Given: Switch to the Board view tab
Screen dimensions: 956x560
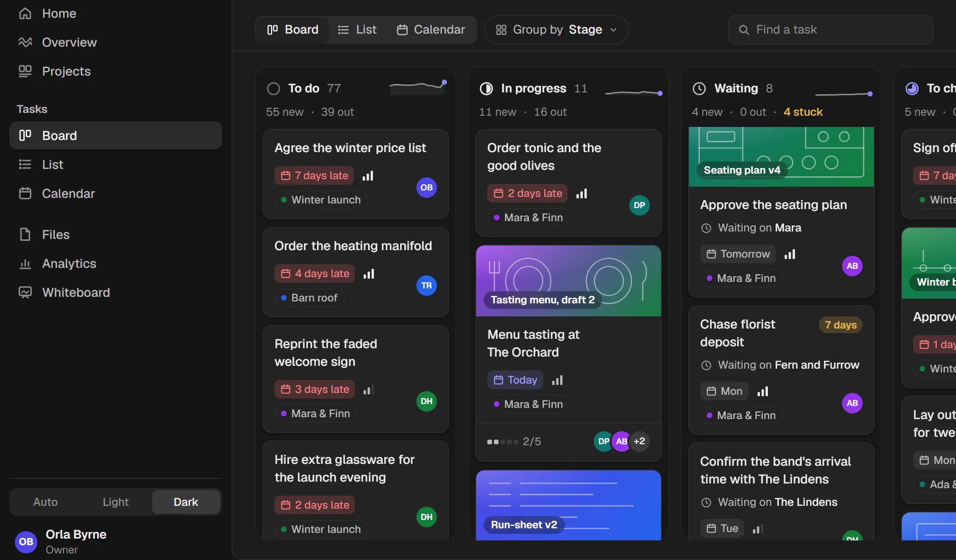Looking at the screenshot, I should click(x=292, y=30).
